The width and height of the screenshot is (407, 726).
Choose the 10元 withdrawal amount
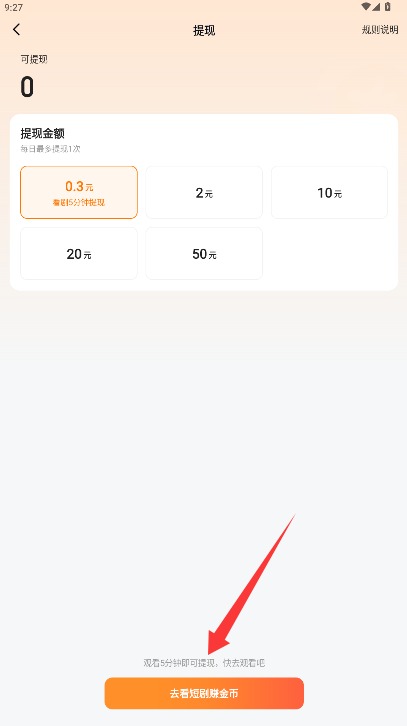(x=329, y=192)
